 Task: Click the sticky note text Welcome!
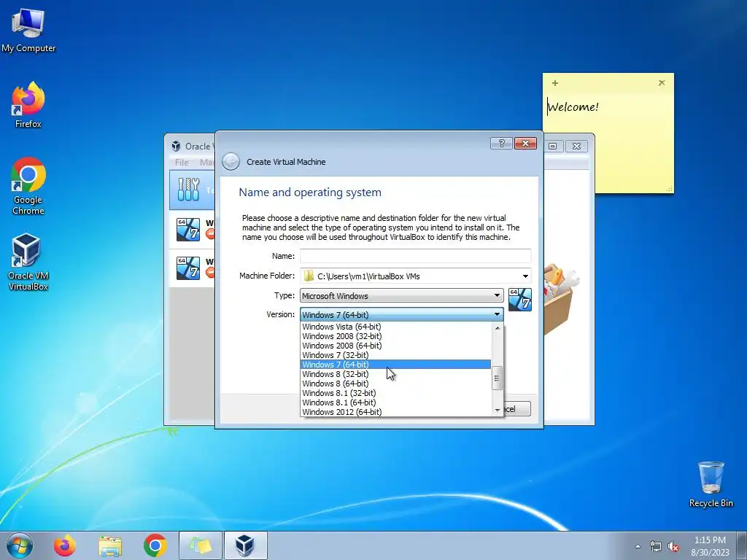point(573,106)
